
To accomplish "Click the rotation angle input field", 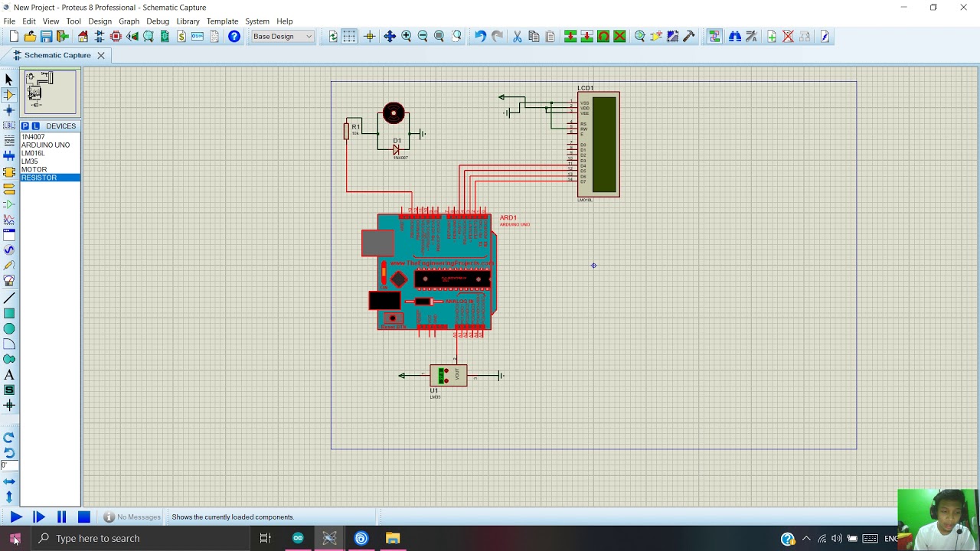I will tap(8, 465).
